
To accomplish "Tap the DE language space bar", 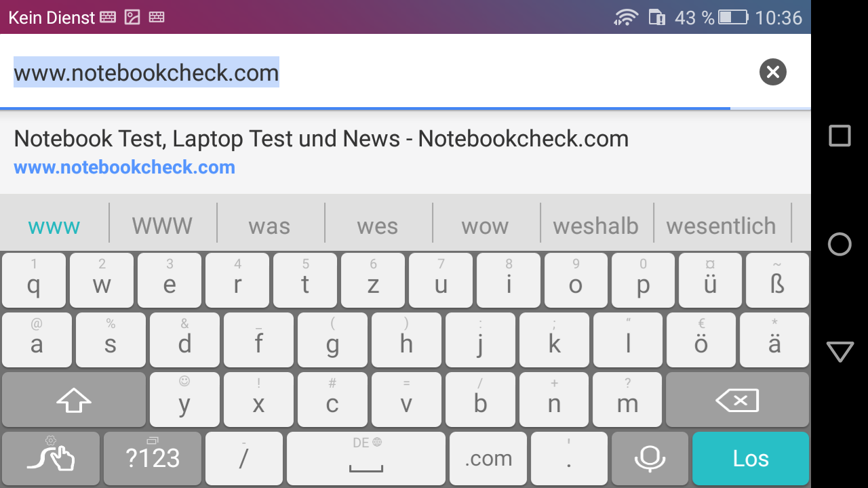I will [366, 459].
